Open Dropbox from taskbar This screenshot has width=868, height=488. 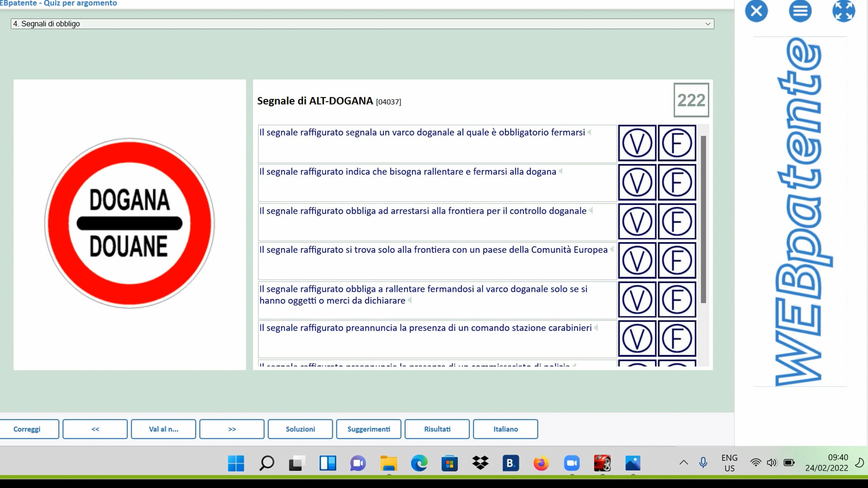480,463
